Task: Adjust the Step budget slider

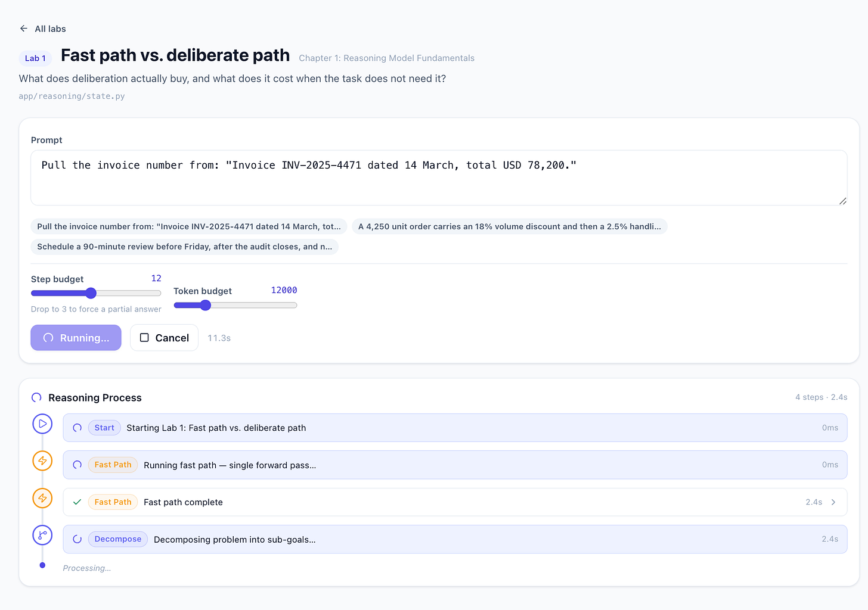Action: (x=96, y=293)
